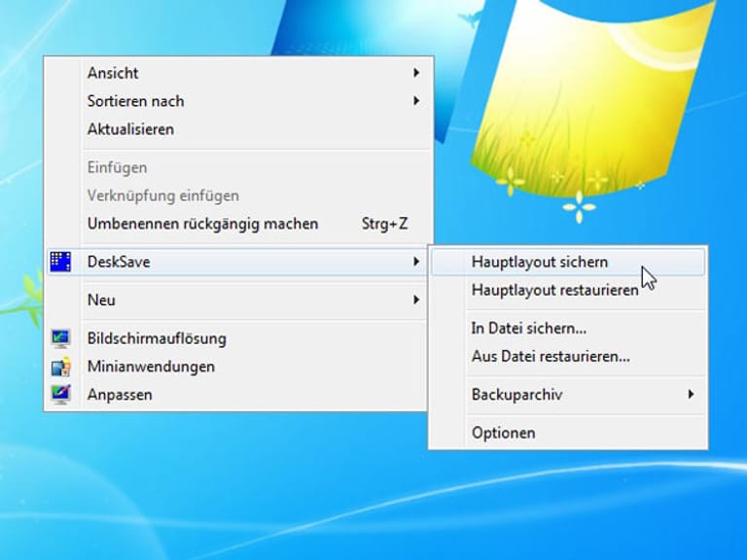Open the DeskSave menu entry
747x560 pixels.
point(238,262)
